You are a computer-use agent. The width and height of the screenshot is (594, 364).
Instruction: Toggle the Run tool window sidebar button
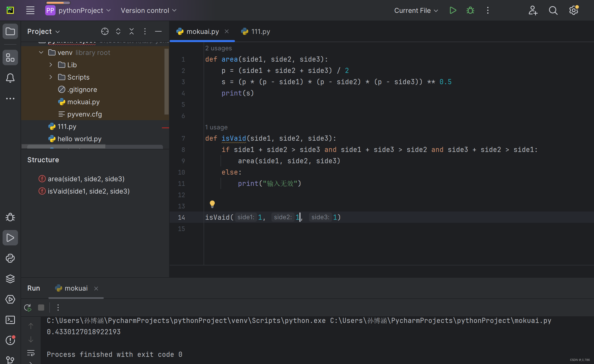tap(10, 238)
